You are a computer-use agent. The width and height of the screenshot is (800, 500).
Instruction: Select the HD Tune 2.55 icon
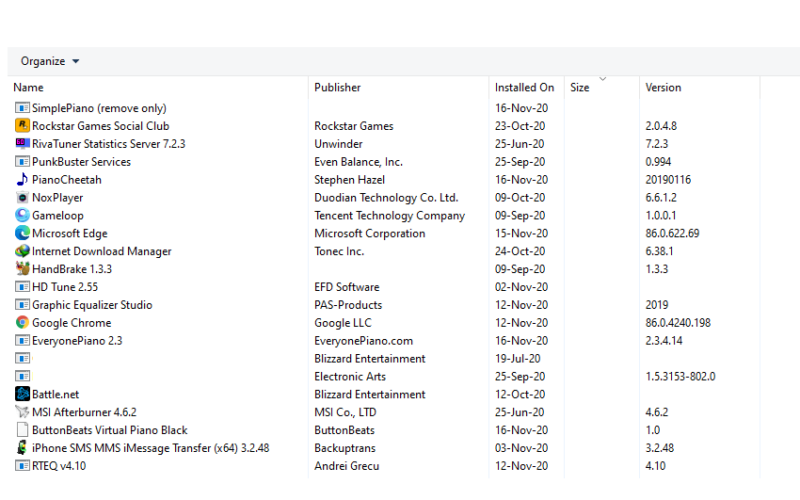coord(22,287)
